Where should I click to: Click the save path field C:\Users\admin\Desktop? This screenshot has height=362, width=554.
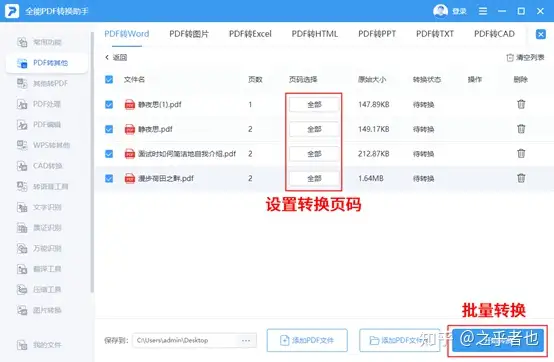[x=194, y=340]
